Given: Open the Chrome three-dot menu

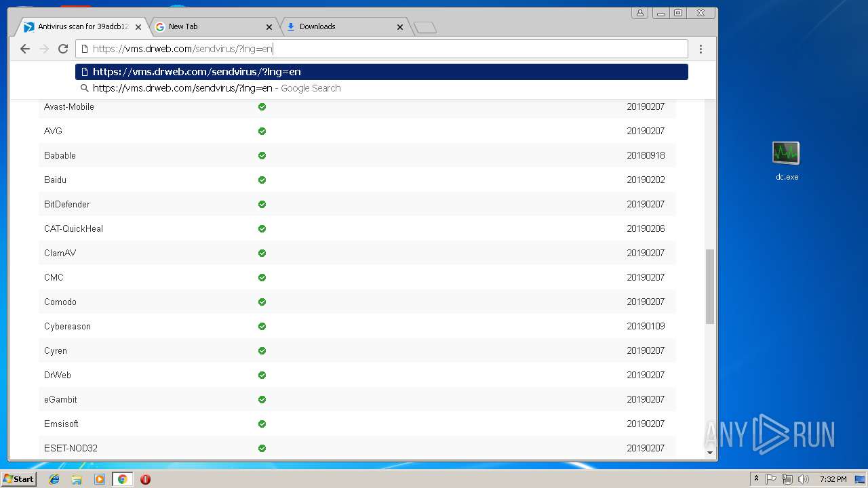Looking at the screenshot, I should (701, 49).
